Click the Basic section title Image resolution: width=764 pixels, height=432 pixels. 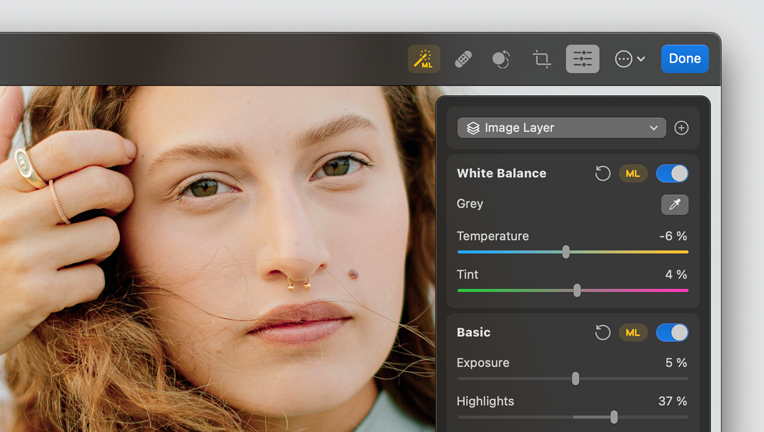pos(474,333)
